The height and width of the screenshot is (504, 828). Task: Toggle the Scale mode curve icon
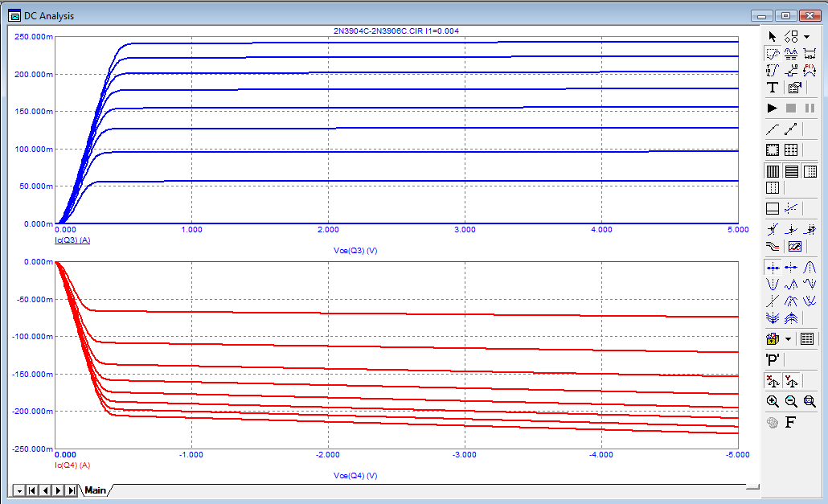pos(773,53)
